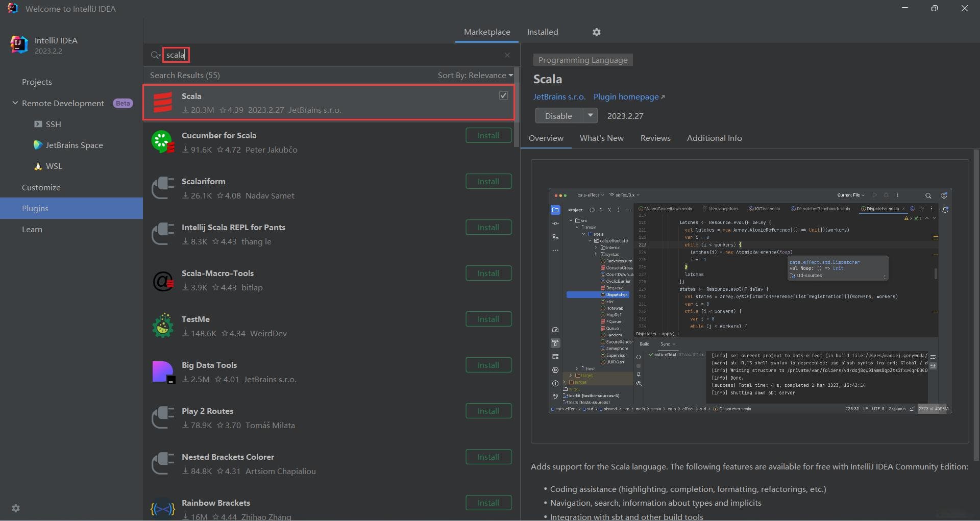Click the Remote Development Beta badge
Viewport: 980px width, 521px height.
point(122,103)
